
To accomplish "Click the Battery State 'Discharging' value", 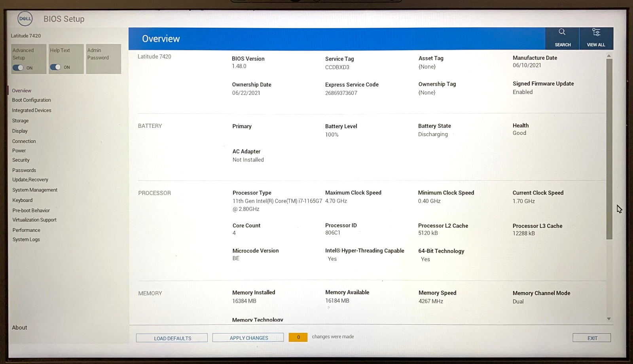I will 433,134.
